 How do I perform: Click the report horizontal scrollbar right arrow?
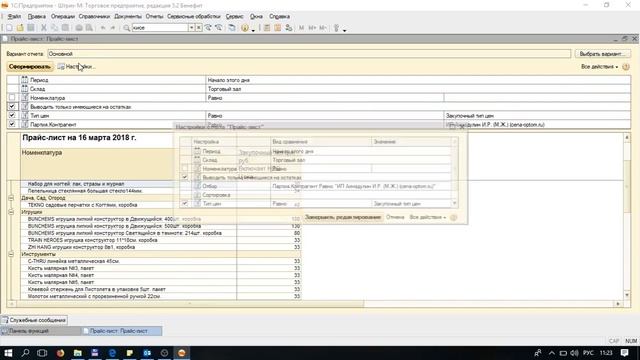[x=618, y=304]
